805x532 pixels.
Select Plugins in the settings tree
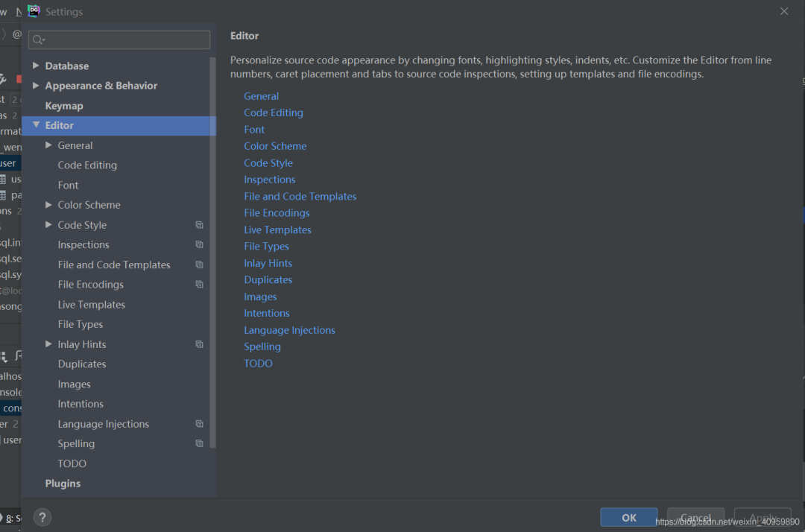63,484
